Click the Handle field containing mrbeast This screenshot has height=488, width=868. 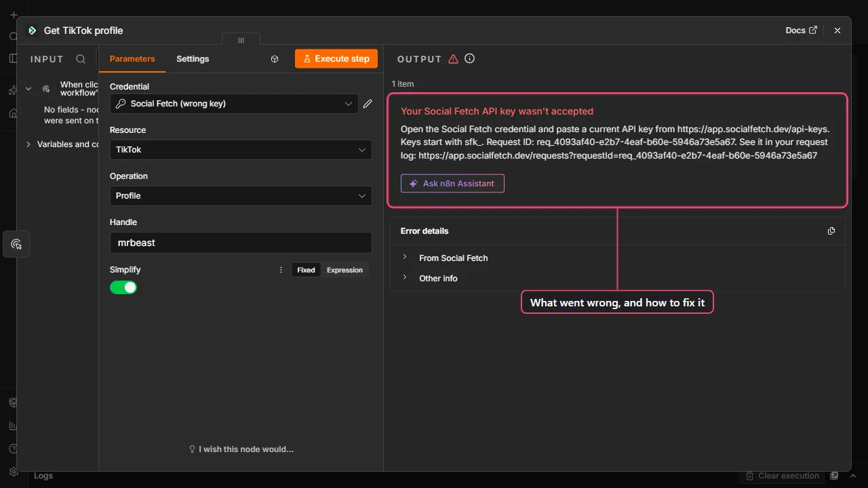coord(241,243)
